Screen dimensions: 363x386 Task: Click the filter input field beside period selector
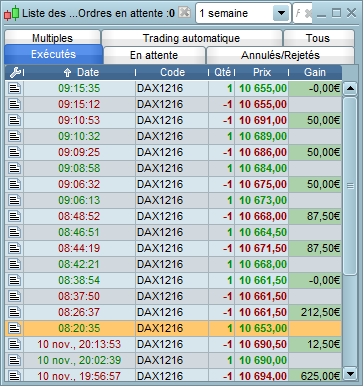(303, 13)
